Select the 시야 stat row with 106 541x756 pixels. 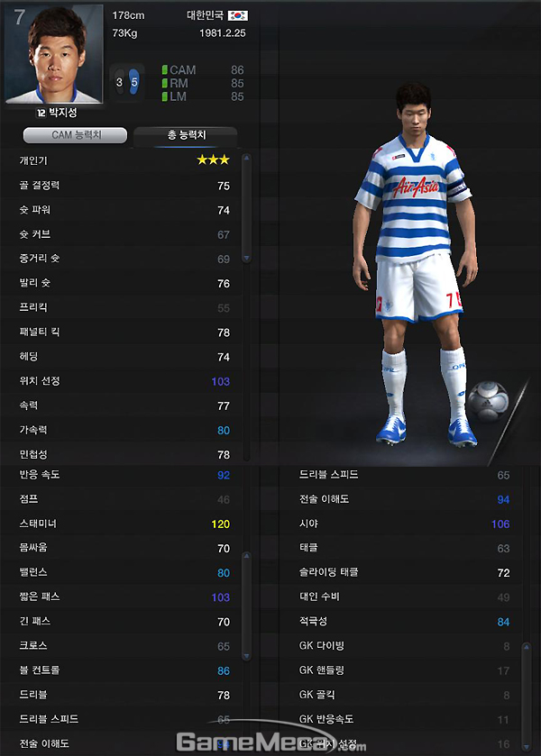[405, 524]
